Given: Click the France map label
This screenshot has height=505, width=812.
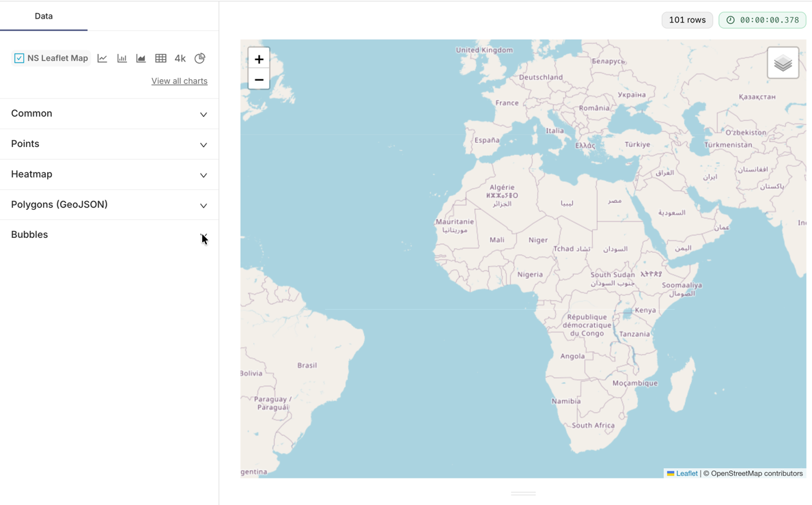Looking at the screenshot, I should pos(507,103).
